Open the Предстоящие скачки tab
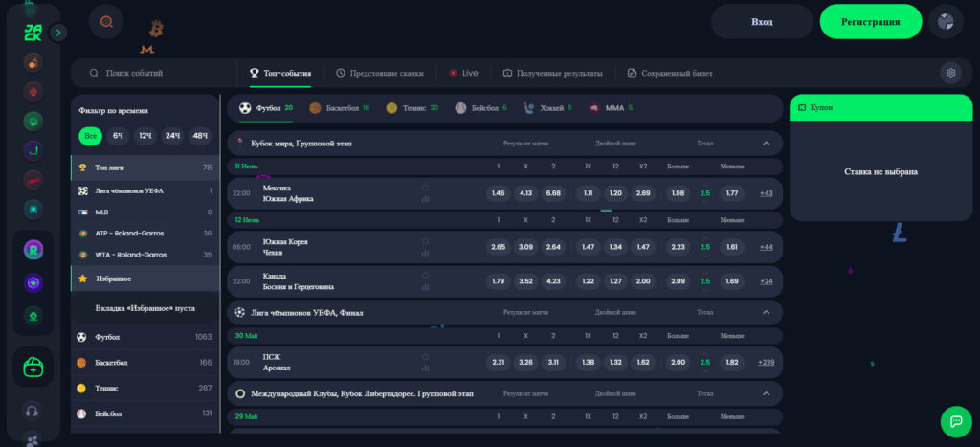Viewport: 980px width, 447px height. (x=379, y=73)
